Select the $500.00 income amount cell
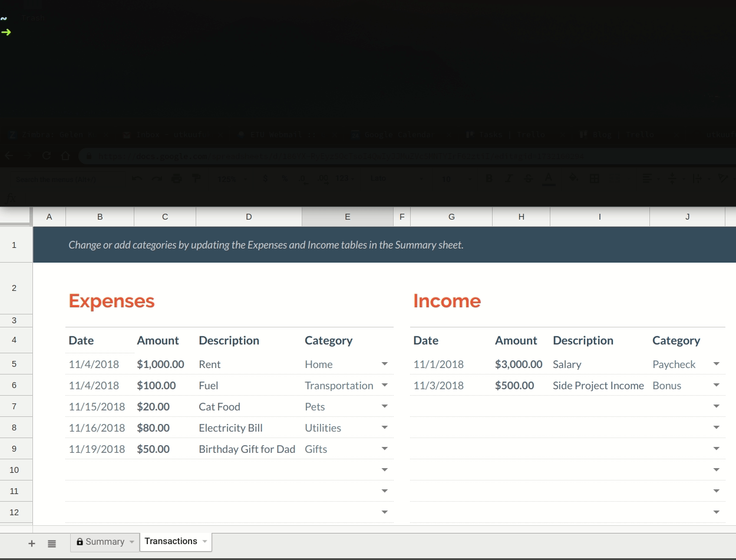736x560 pixels. click(x=522, y=385)
